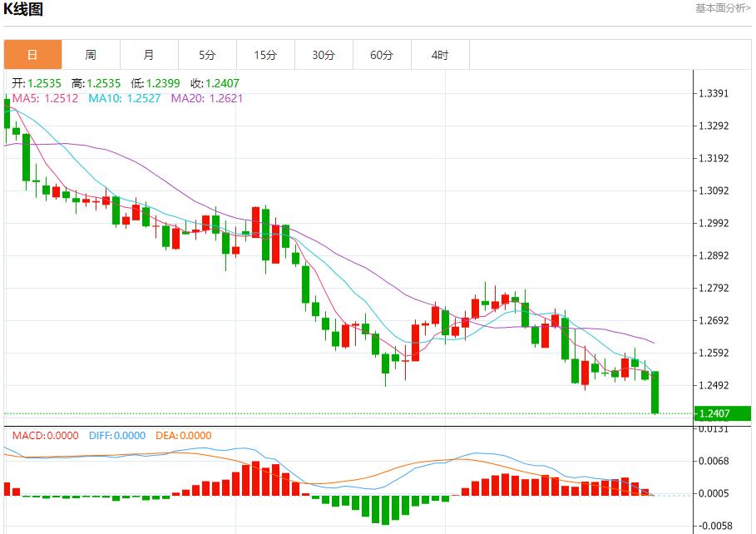Click the last large green candlestick
This screenshot has height=534, width=756.
[655, 392]
